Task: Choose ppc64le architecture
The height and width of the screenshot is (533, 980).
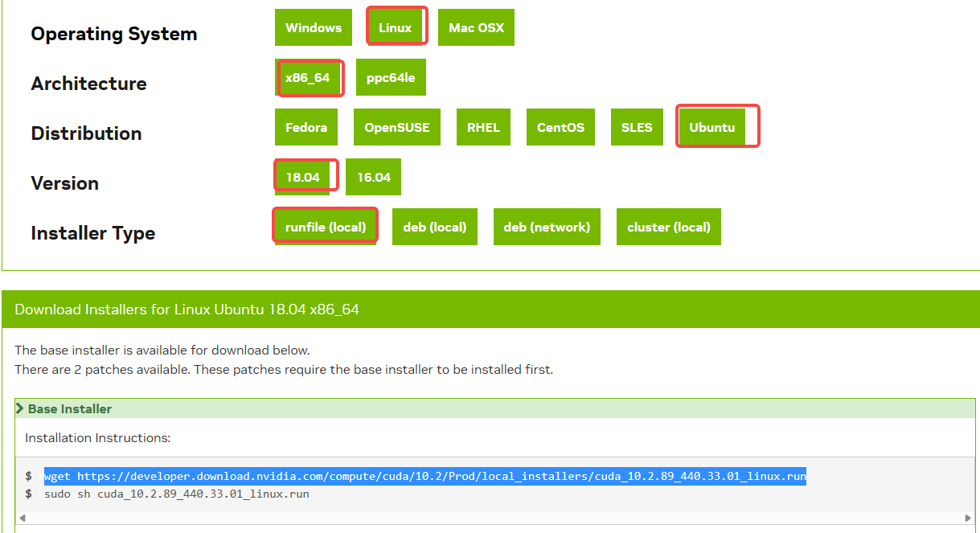Action: (x=391, y=78)
